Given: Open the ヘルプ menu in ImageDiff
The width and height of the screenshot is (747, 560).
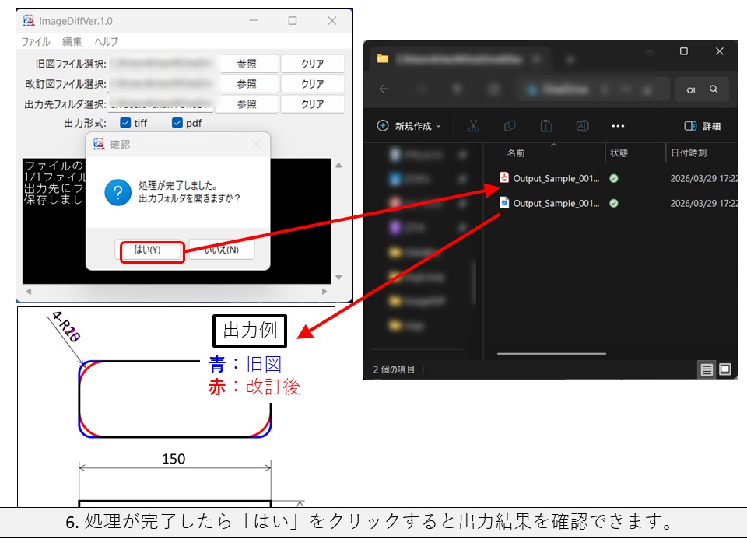Looking at the screenshot, I should tap(106, 42).
